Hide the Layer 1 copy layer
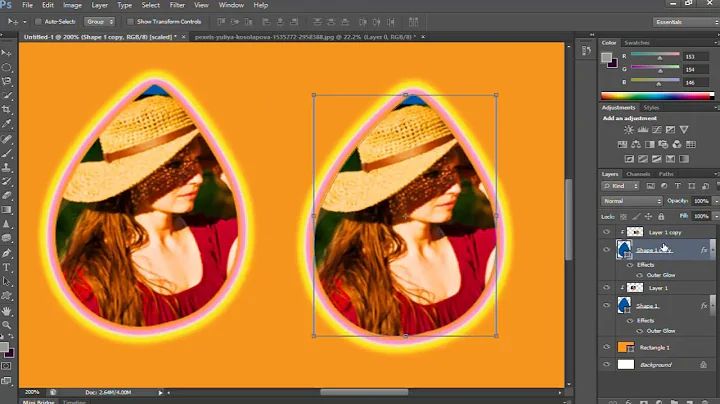 tap(607, 232)
